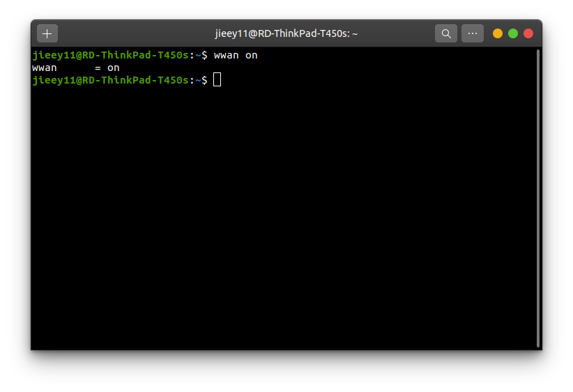Viewport: 573px width, 392px height.
Task: Click the word "wwan" in the typed command
Action: [x=227, y=55]
